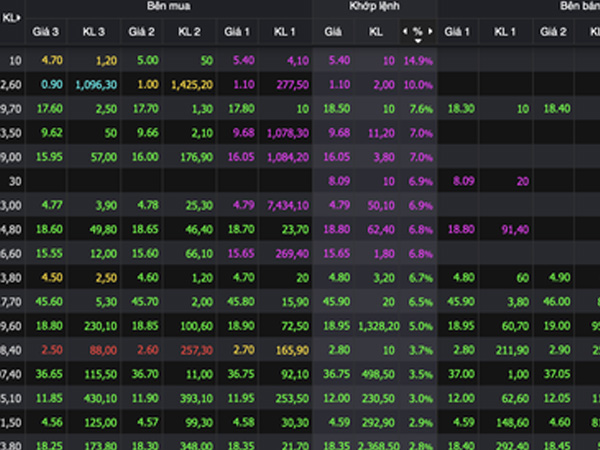This screenshot has width=600, height=450.
Task: Sort by the Giá 3 column header
Action: 47,33
